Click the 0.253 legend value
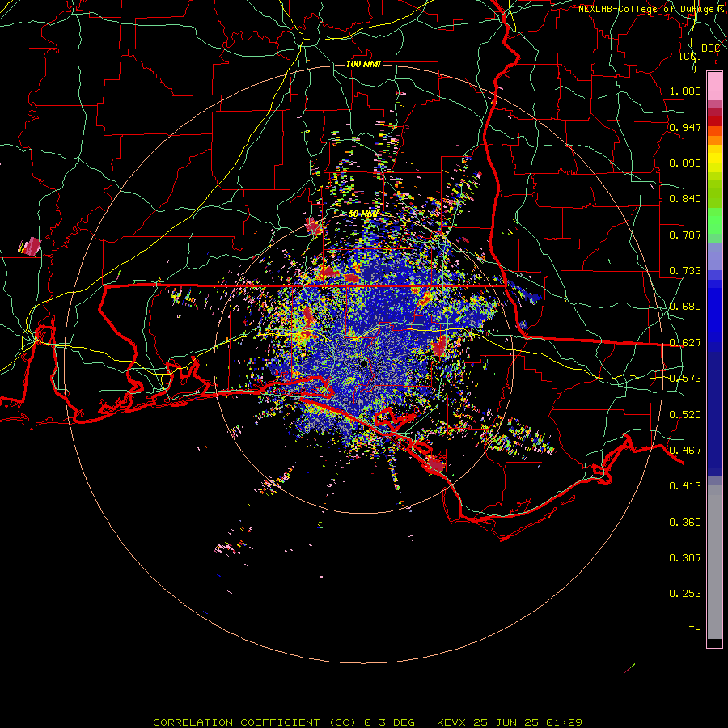The image size is (728, 728). [685, 594]
